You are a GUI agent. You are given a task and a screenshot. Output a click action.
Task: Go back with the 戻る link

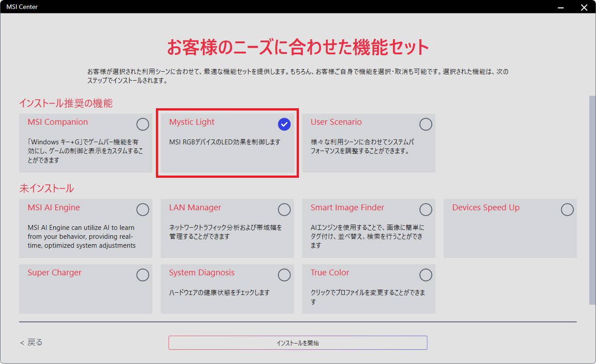31,342
